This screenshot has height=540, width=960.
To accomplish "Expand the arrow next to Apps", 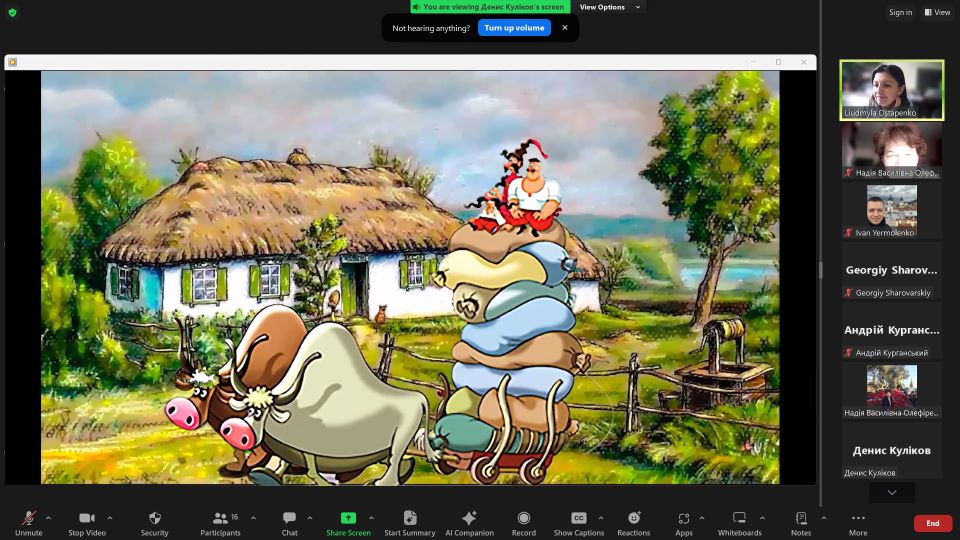I will coord(702,518).
